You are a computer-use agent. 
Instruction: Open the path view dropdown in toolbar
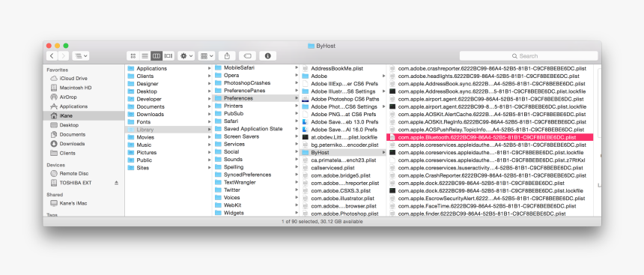[81, 56]
